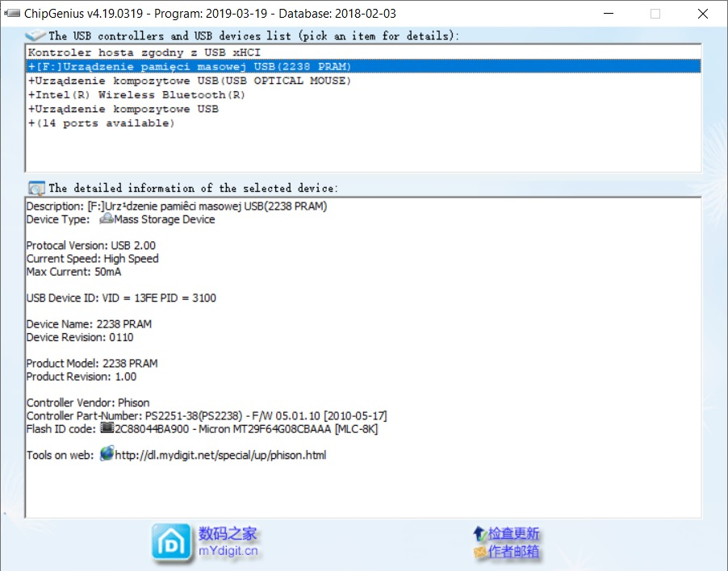Screen dimensions: 728x571
Task: Close the ChipGenius window
Action: coord(703,14)
